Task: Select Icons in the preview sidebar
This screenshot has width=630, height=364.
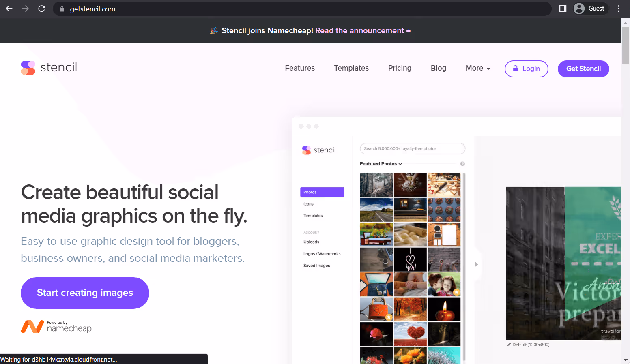Action: point(308,204)
